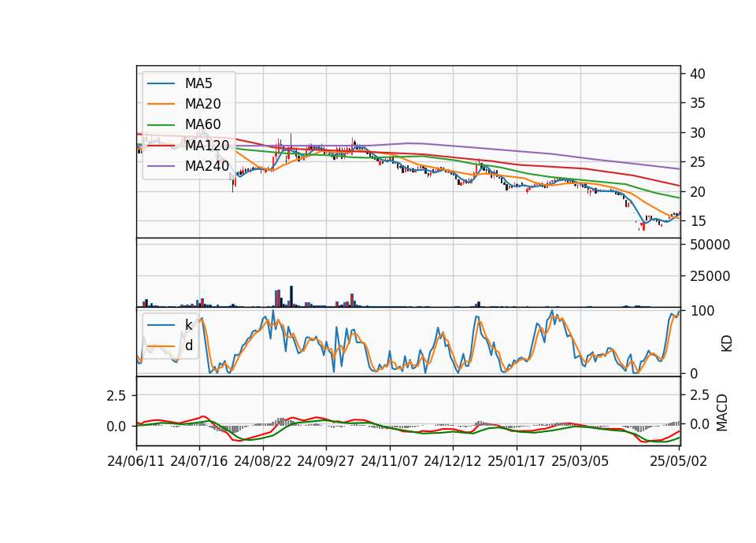Screen dimensions: 756x543
Task: Click the date label 24/12/12
Action: tap(453, 461)
